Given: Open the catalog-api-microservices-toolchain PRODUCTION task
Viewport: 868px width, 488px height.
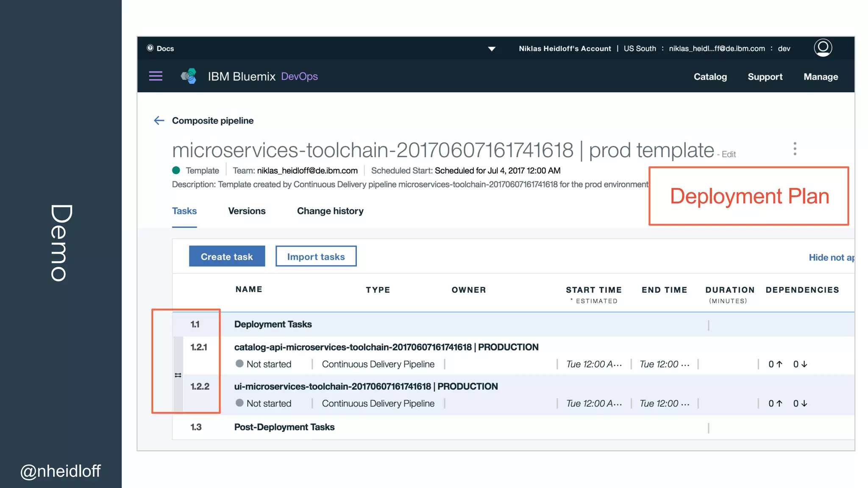Looking at the screenshot, I should click(x=386, y=347).
